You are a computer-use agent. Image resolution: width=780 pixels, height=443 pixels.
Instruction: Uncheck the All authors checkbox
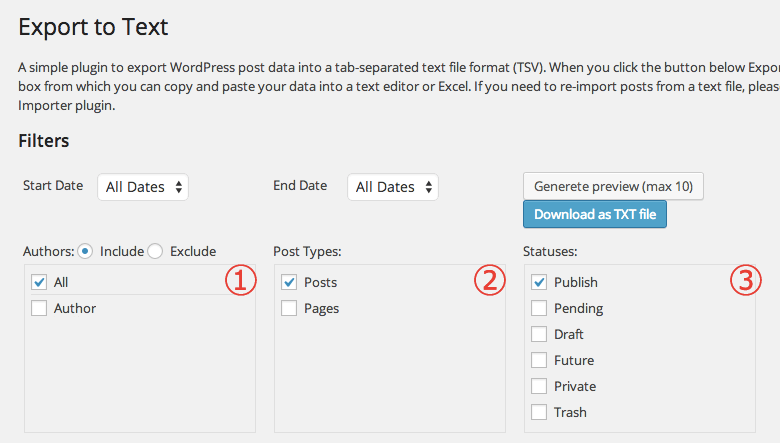tap(39, 282)
